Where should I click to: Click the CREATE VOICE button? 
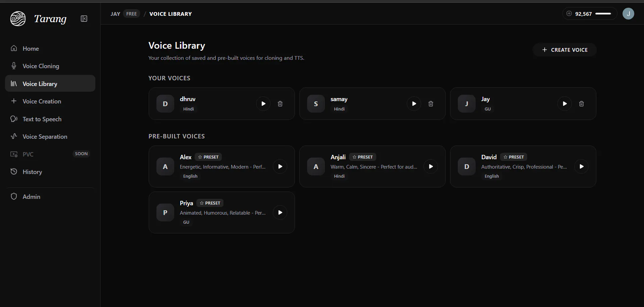click(x=565, y=50)
